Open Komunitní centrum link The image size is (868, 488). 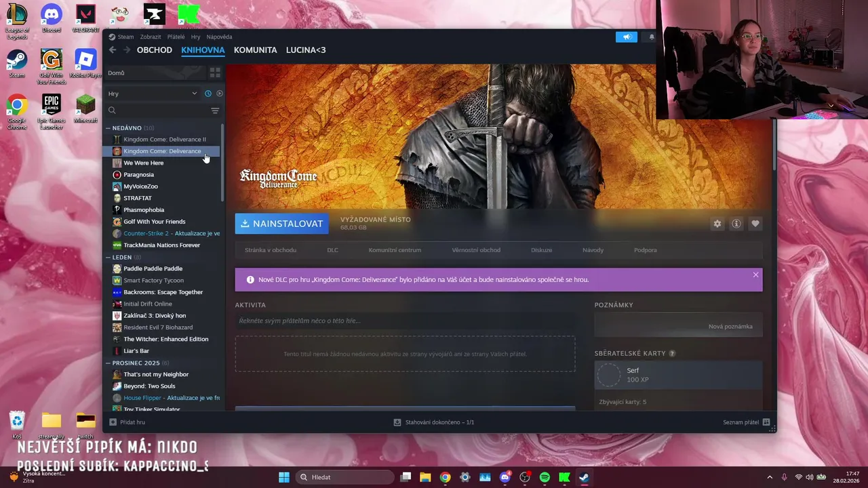pyautogui.click(x=395, y=250)
